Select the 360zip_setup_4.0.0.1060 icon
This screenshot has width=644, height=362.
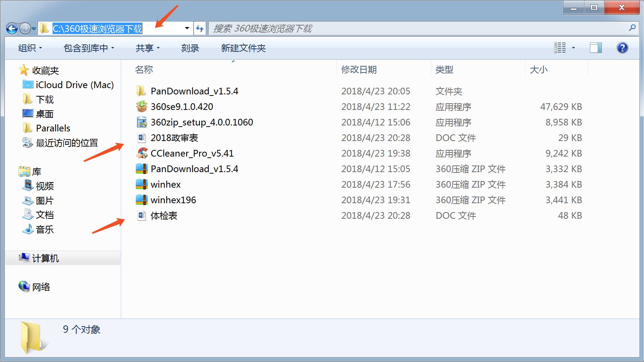[x=141, y=122]
